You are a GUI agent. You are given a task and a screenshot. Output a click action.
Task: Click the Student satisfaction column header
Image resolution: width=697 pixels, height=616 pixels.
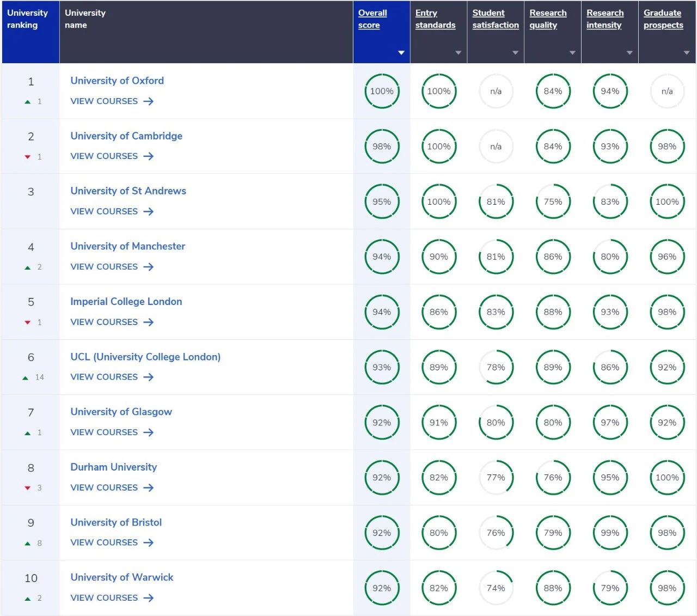pyautogui.click(x=495, y=19)
